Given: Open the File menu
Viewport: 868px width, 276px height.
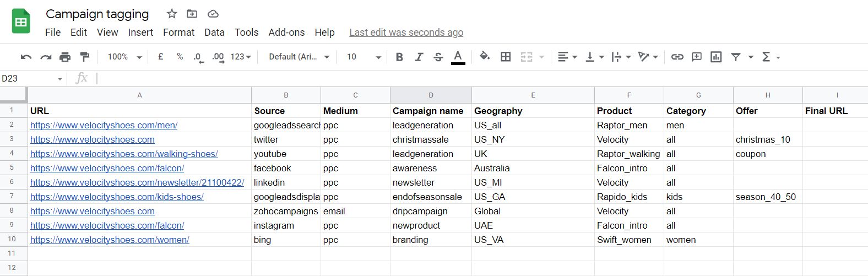Looking at the screenshot, I should coord(53,33).
